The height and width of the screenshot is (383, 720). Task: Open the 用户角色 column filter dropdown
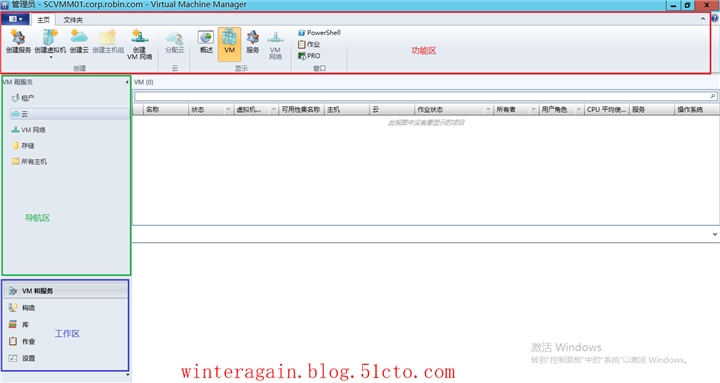point(579,110)
